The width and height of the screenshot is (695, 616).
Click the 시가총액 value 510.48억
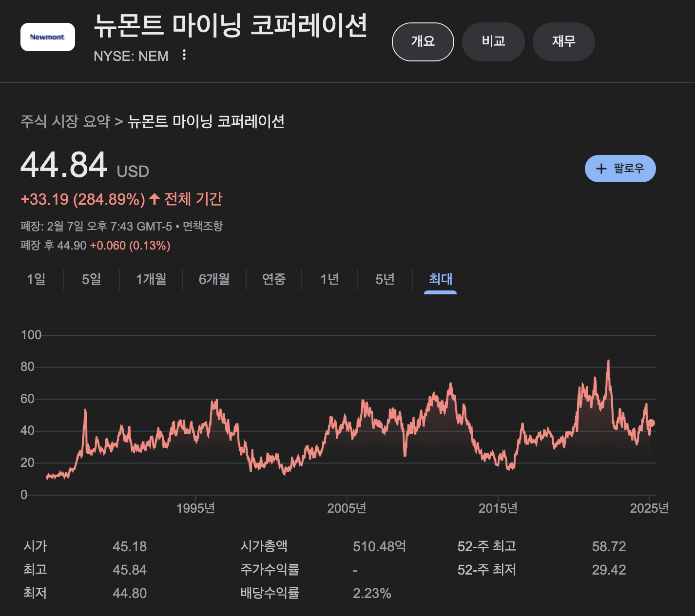(379, 546)
